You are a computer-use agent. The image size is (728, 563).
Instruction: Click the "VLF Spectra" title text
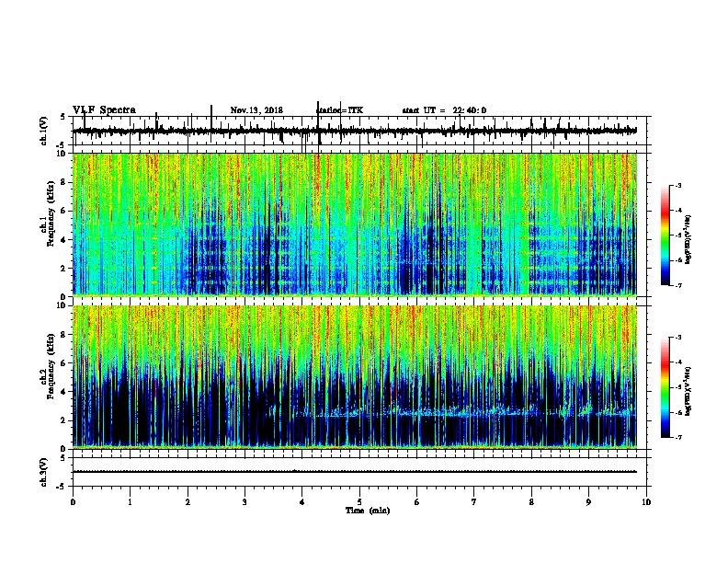[104, 110]
